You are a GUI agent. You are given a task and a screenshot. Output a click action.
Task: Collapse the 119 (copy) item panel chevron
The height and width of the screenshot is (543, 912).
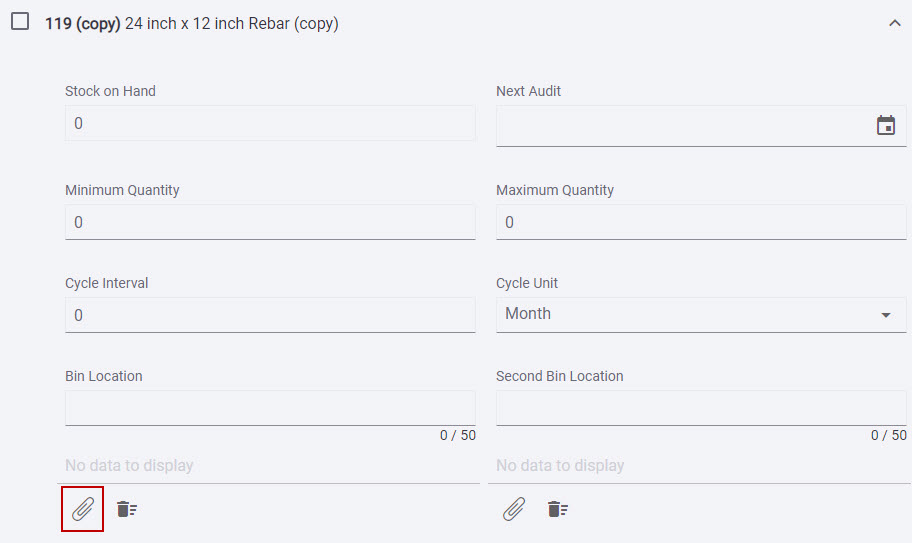pyautogui.click(x=895, y=23)
